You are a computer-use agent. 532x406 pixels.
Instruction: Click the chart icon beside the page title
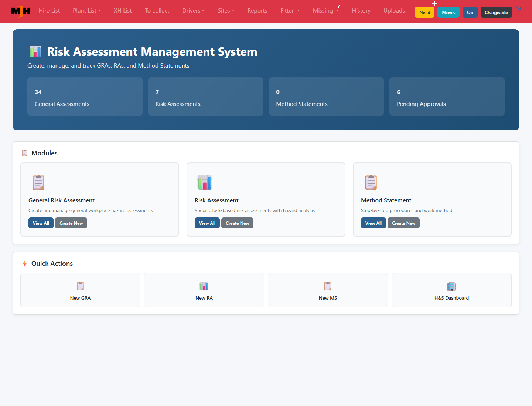point(35,52)
